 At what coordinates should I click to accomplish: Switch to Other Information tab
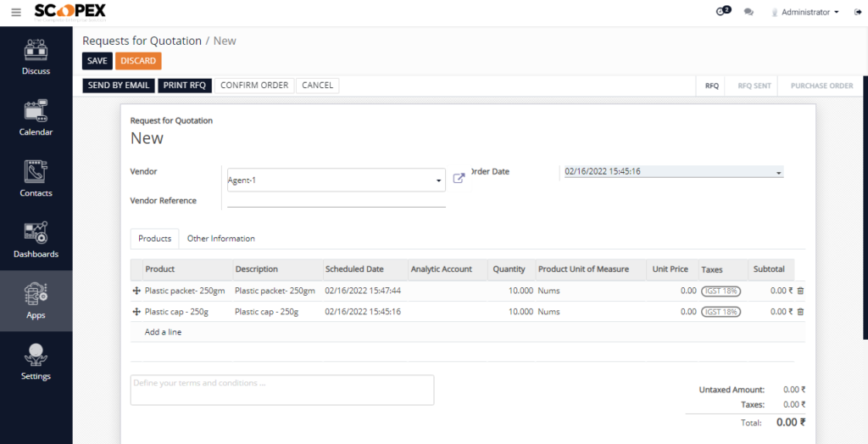coord(221,239)
